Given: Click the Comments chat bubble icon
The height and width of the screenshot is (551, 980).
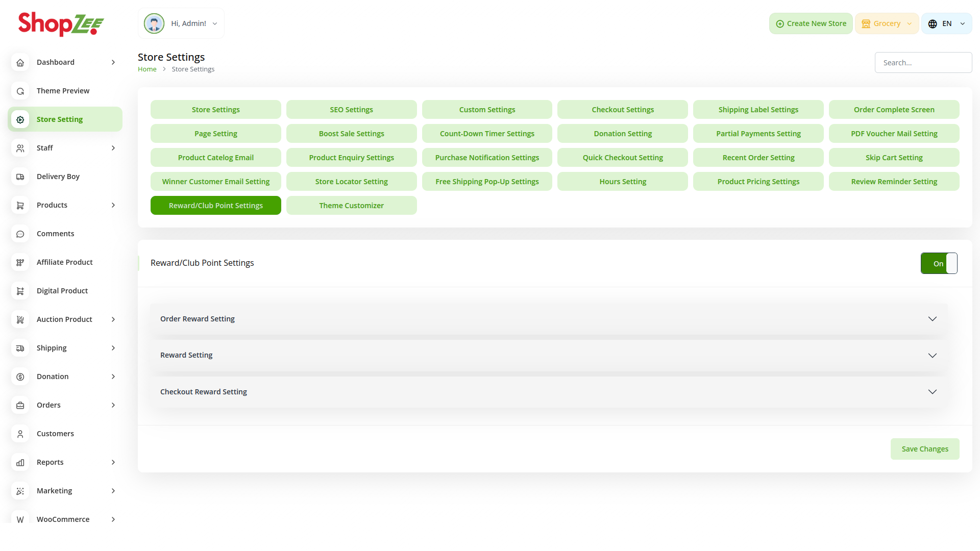Looking at the screenshot, I should (x=20, y=234).
